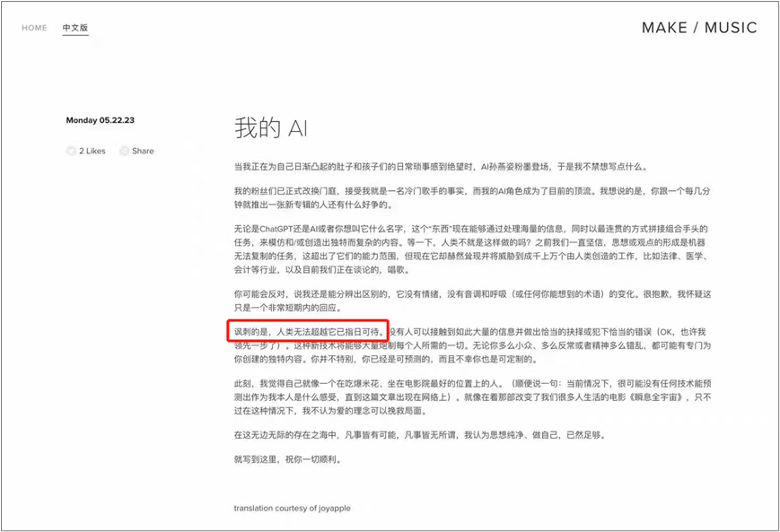
Task: Click the Share text button
Action: coord(143,151)
